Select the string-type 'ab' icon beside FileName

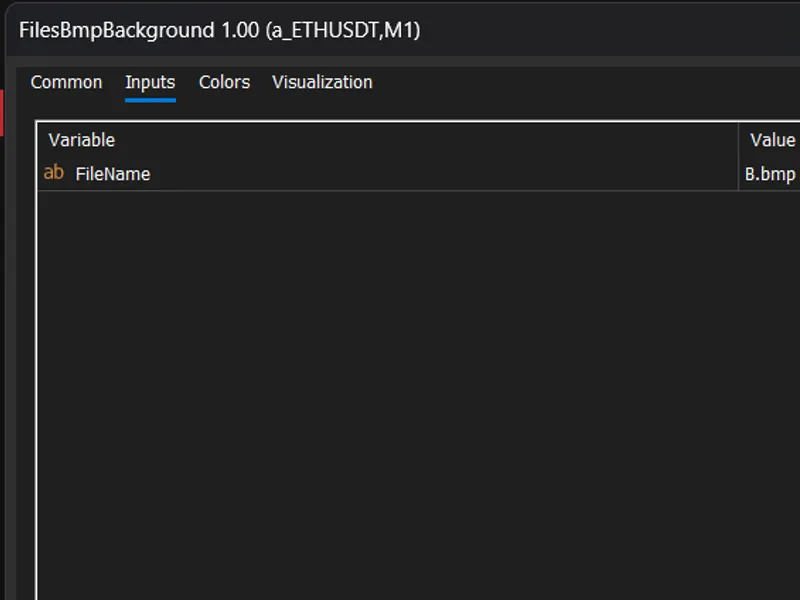click(x=54, y=172)
